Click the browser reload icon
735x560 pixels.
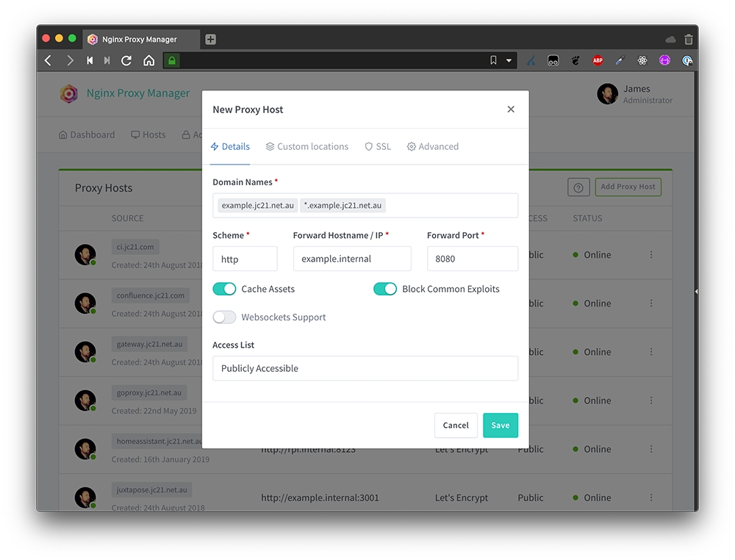pos(126,61)
